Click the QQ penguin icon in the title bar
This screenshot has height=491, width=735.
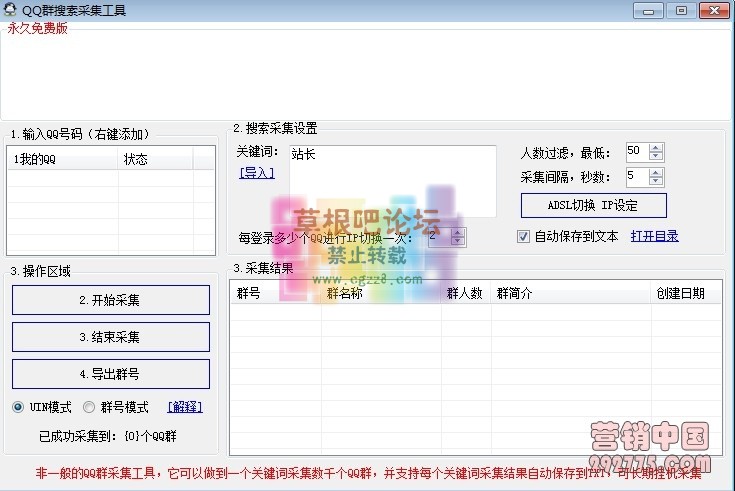tap(9, 9)
